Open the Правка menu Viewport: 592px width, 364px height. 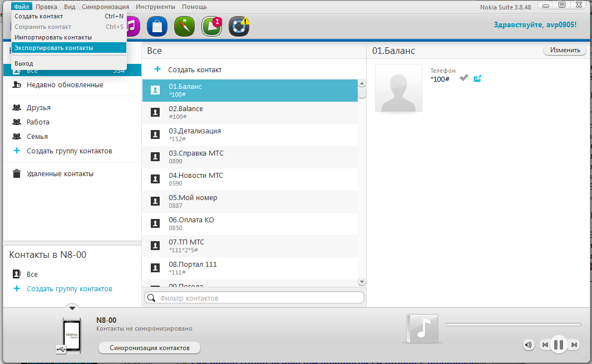pos(46,7)
